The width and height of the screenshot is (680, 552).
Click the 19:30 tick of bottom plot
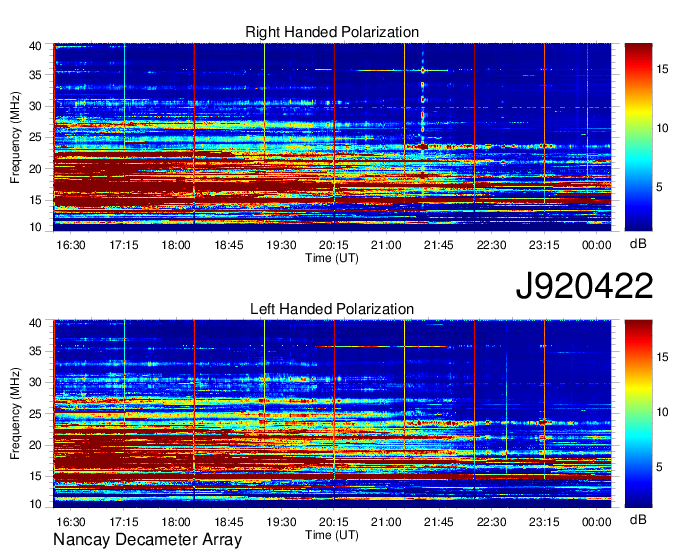click(x=281, y=522)
